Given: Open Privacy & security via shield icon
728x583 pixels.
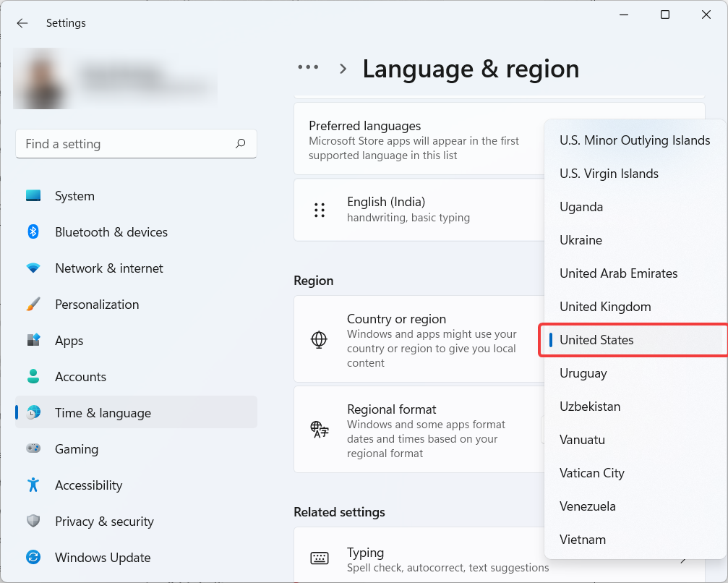Looking at the screenshot, I should [x=33, y=521].
